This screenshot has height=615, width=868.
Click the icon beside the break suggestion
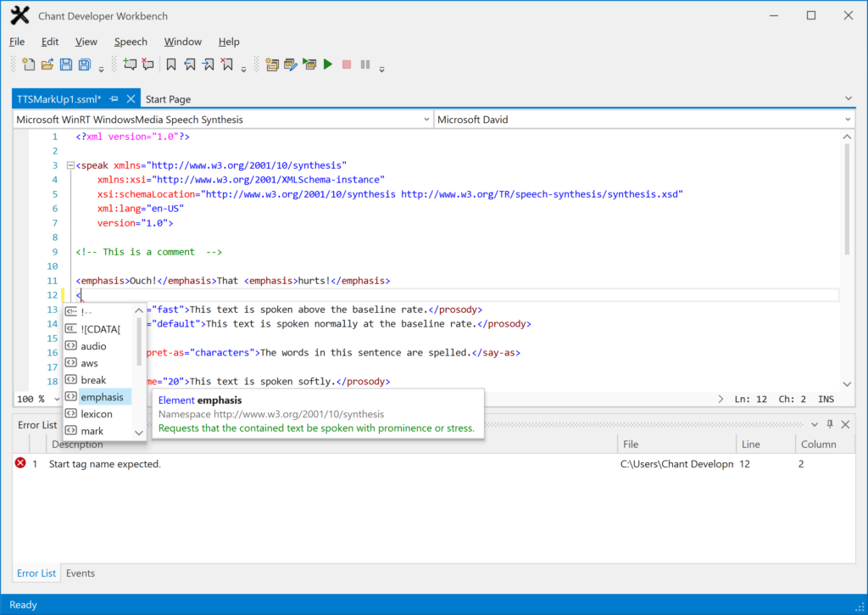71,379
